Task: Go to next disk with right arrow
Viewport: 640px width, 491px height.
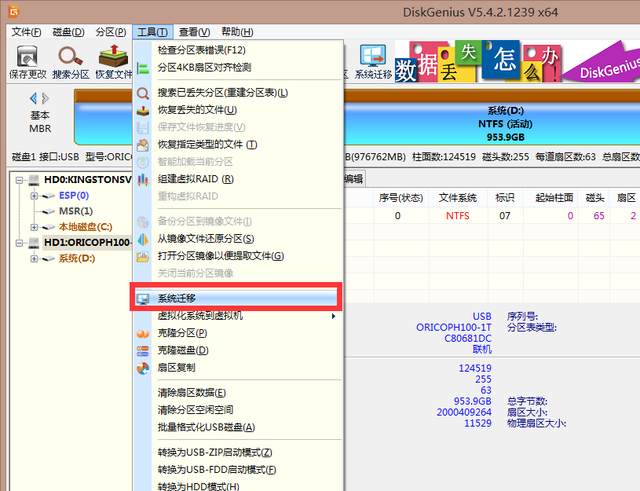Action: (45, 98)
